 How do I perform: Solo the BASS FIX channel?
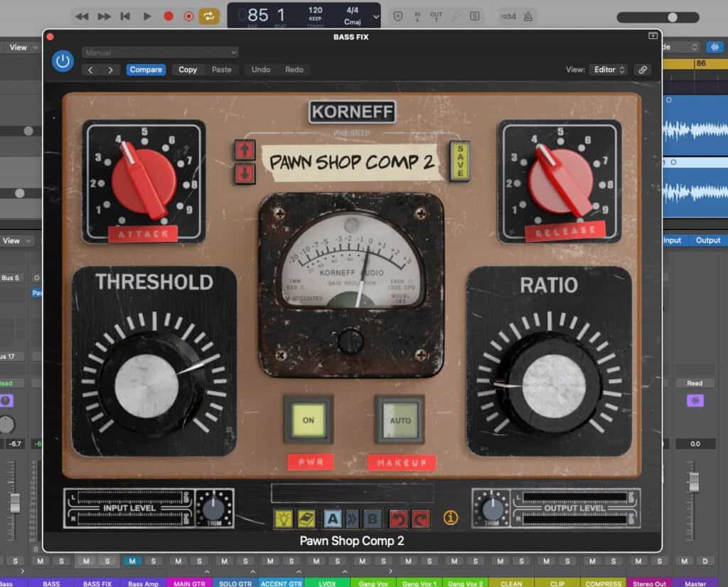click(x=107, y=561)
